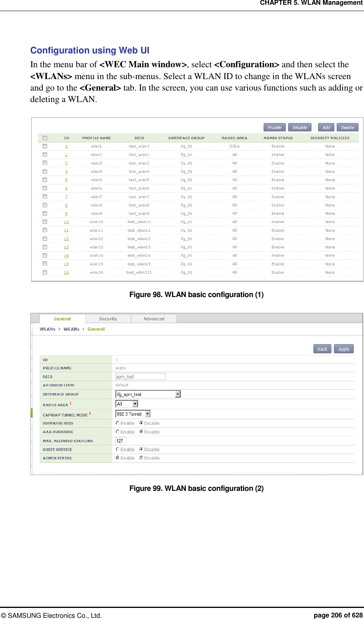Open WLAN ID 12 link
The width and height of the screenshot is (364, 619).
click(66, 239)
